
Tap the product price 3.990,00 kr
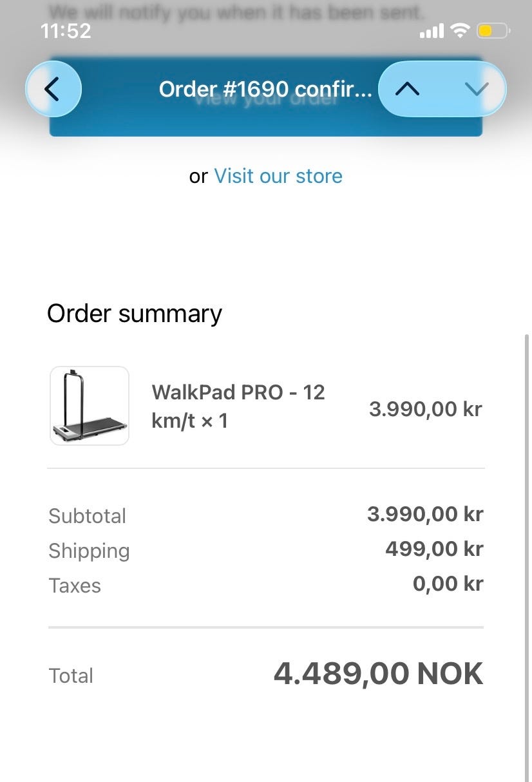click(426, 408)
